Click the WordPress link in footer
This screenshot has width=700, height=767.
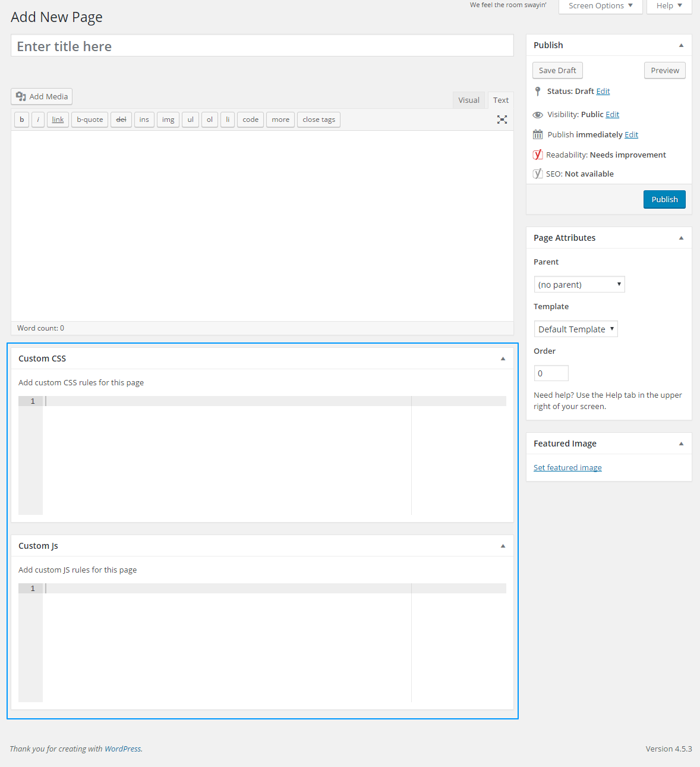(x=123, y=749)
